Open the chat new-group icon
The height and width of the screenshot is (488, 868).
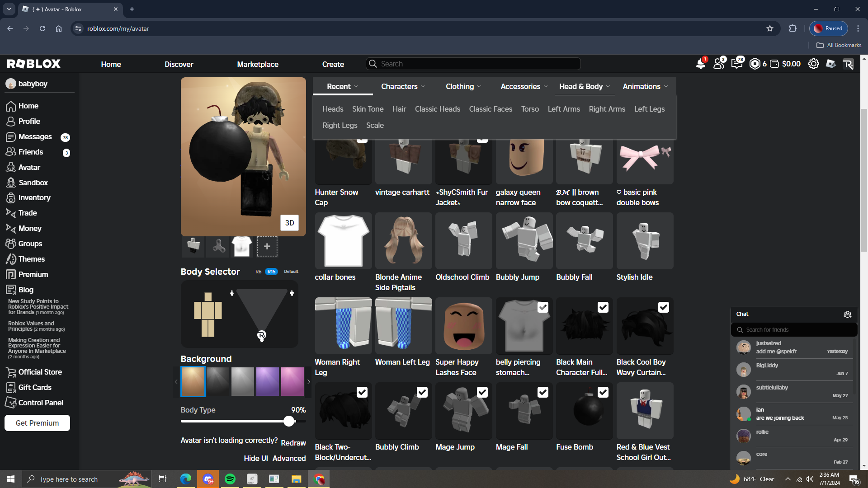pyautogui.click(x=848, y=314)
